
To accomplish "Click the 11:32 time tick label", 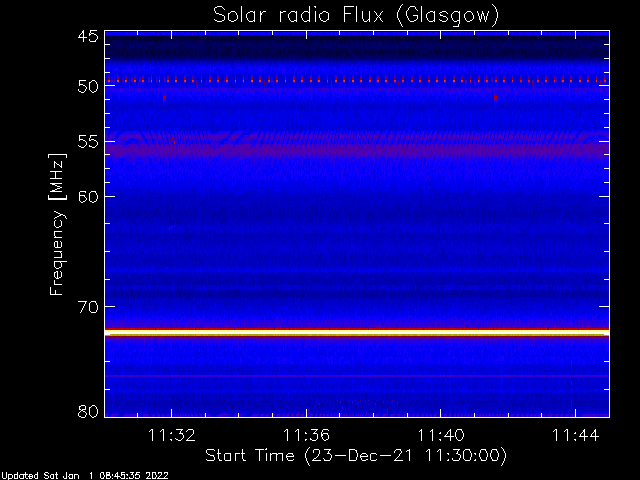I will pyautogui.click(x=171, y=435).
